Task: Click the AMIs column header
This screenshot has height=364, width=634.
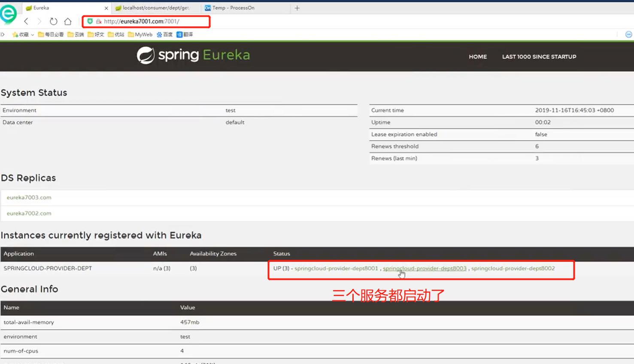Action: [x=160, y=254]
